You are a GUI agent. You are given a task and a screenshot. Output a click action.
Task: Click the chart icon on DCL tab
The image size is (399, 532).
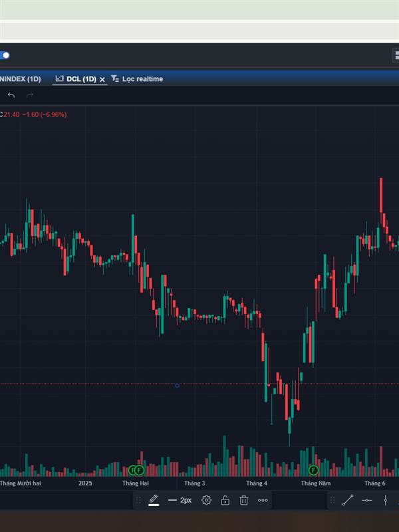click(60, 78)
